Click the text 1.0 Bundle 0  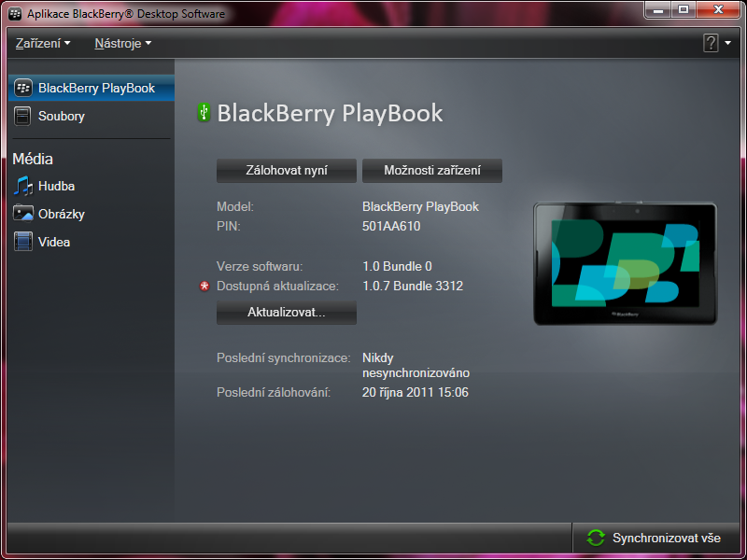397,266
